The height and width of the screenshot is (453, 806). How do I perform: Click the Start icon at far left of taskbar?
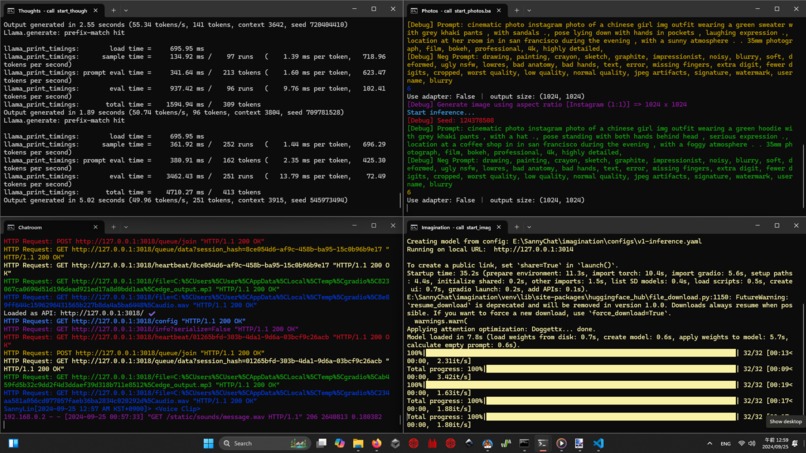(x=13, y=443)
